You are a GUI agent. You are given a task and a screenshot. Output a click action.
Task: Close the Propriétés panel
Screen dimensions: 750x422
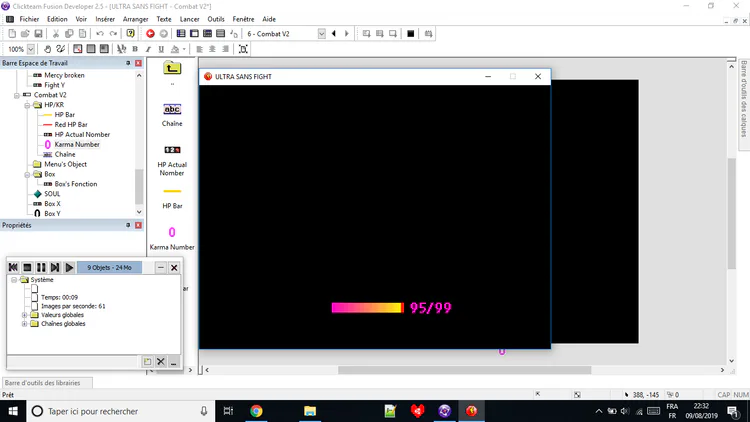click(x=138, y=225)
